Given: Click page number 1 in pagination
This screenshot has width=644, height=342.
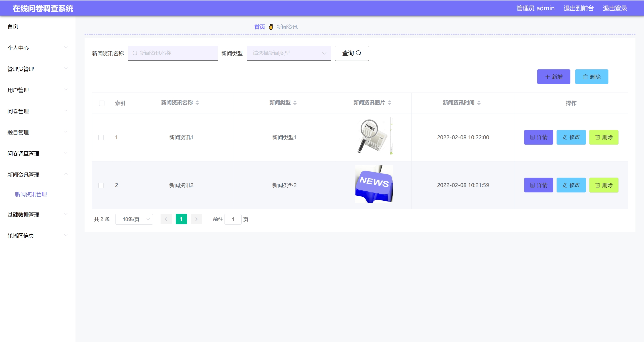Looking at the screenshot, I should click(181, 219).
